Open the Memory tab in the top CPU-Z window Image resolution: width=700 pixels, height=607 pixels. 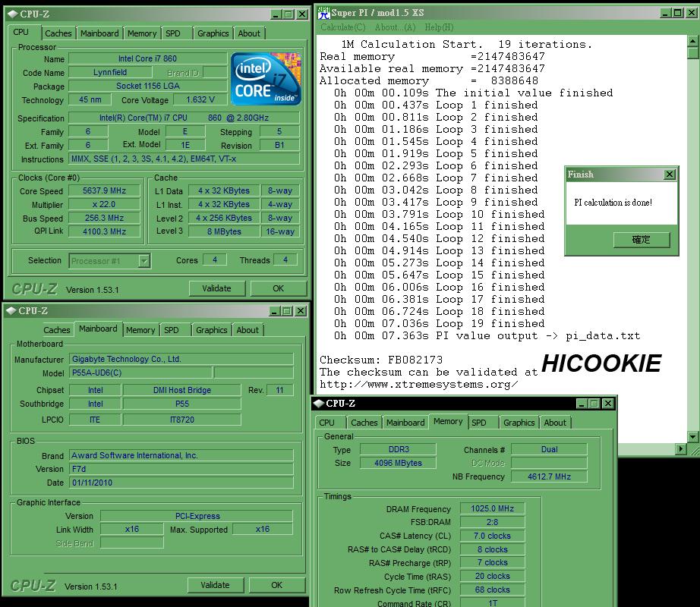142,33
